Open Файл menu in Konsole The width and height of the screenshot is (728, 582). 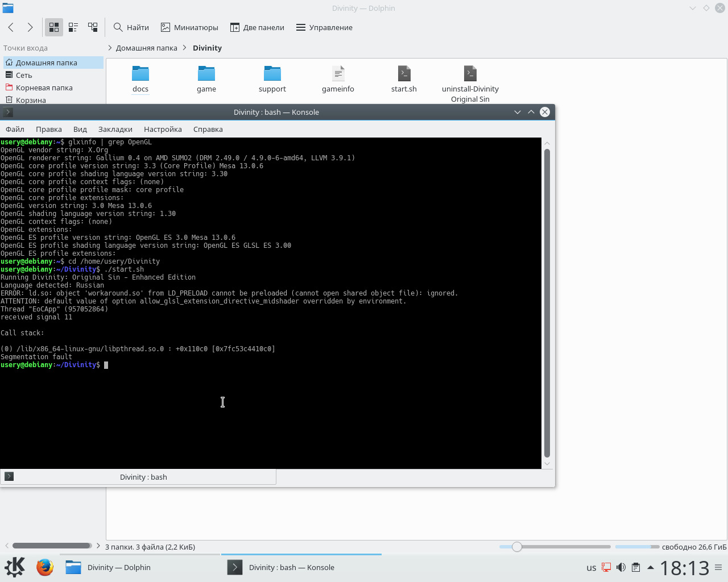click(15, 129)
